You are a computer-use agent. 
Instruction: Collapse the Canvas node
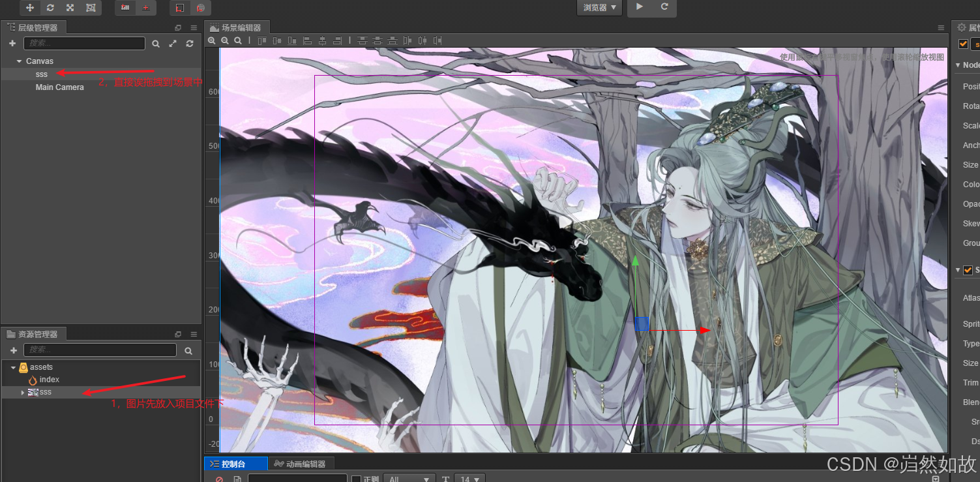click(20, 61)
